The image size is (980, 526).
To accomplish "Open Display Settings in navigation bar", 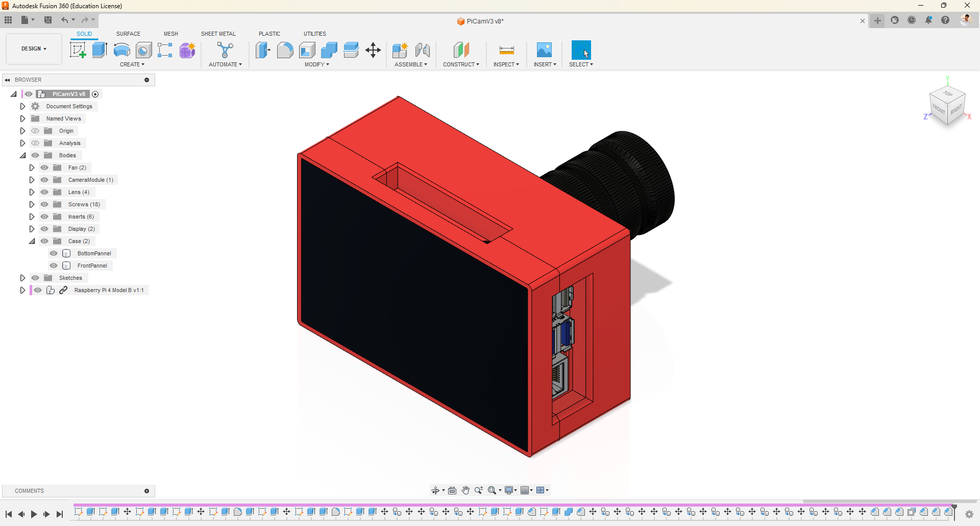I will 511,490.
